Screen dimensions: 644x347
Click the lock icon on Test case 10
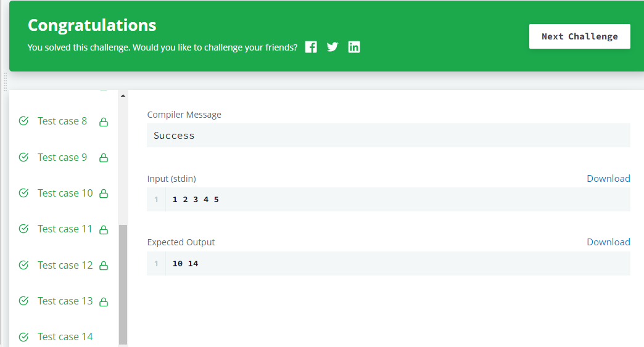[104, 194]
